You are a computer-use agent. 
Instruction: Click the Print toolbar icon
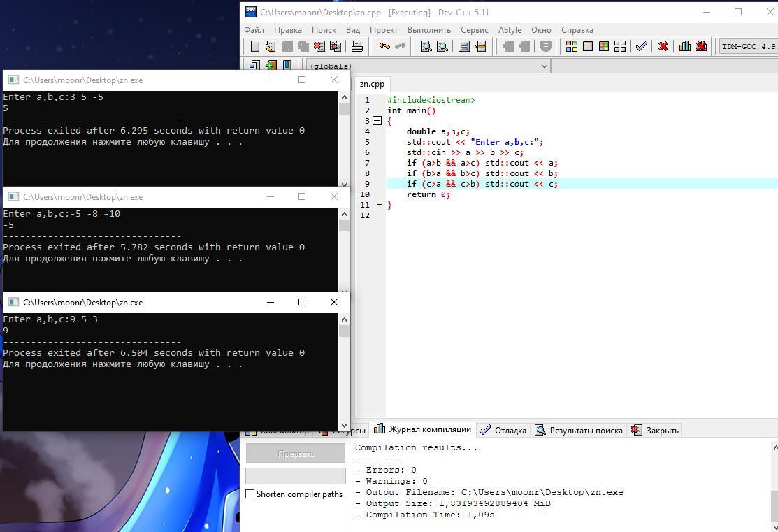pos(356,46)
